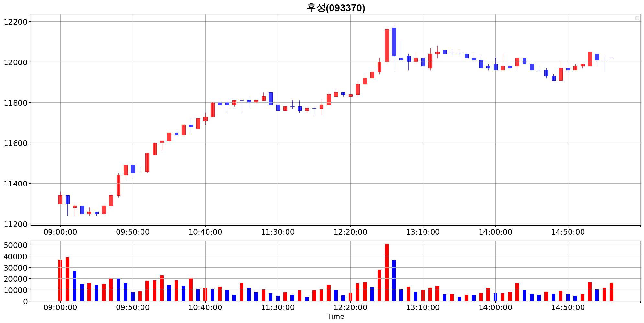Screen dimensions: 644x323
Task: Click 10:40:00 under the candlestick chart
Action: (x=205, y=232)
